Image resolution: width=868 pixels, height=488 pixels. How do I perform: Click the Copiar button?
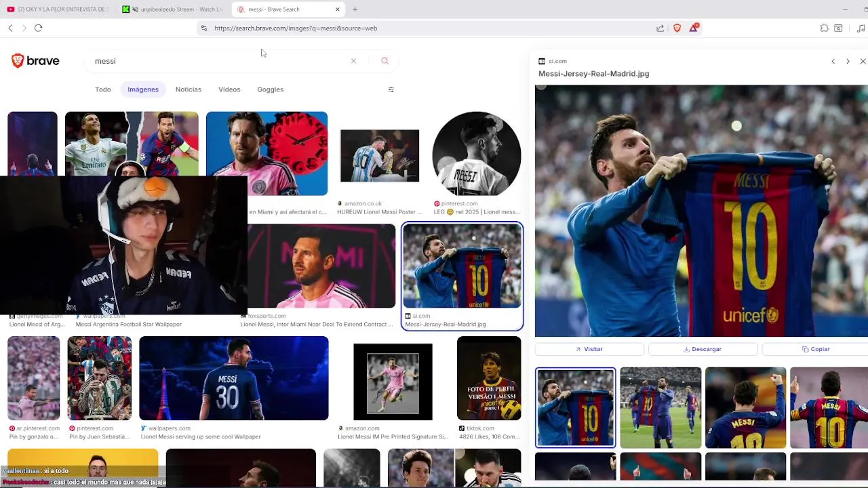click(815, 349)
